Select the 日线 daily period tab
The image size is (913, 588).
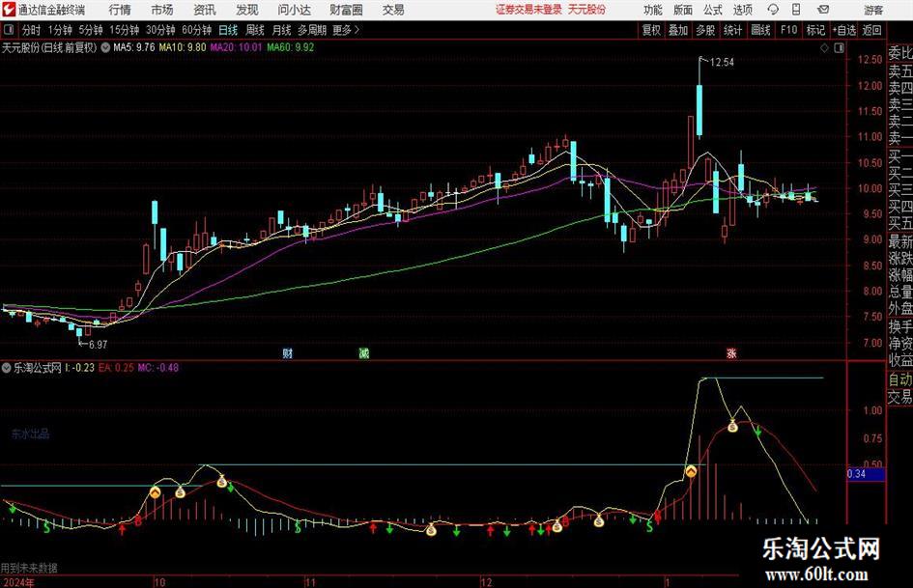pos(228,30)
